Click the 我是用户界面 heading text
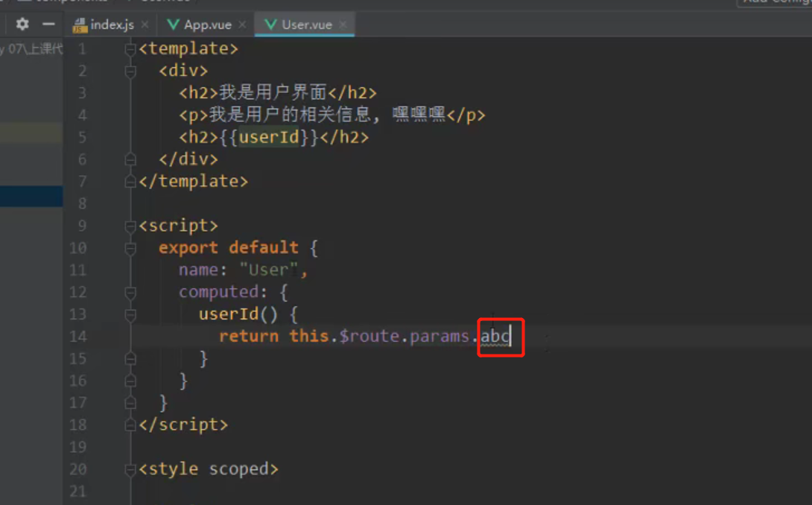812x505 pixels. (273, 92)
